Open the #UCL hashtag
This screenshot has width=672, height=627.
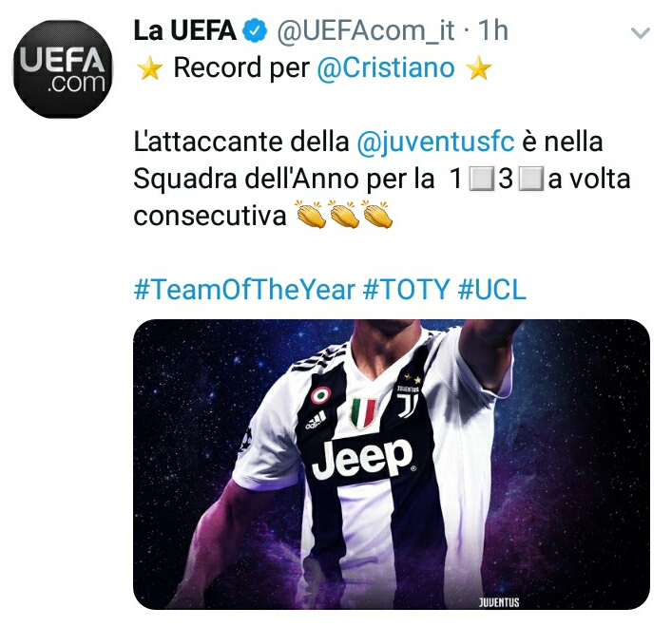[492, 289]
